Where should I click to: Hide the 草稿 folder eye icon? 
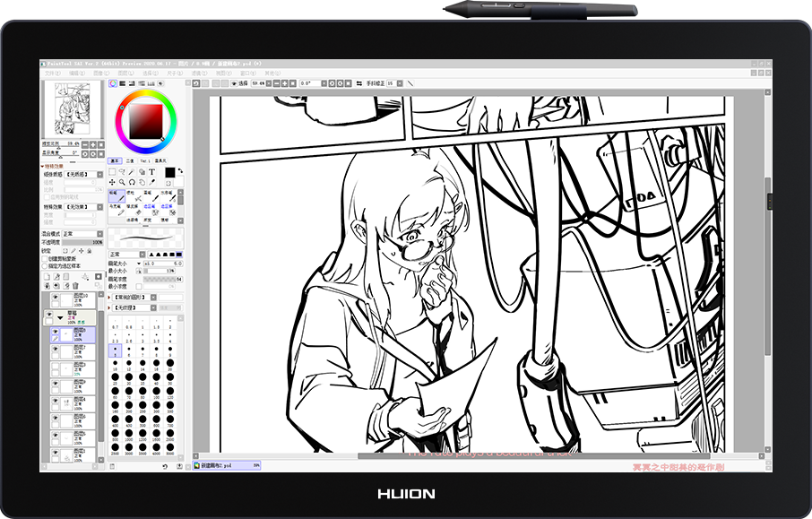pos(49,315)
